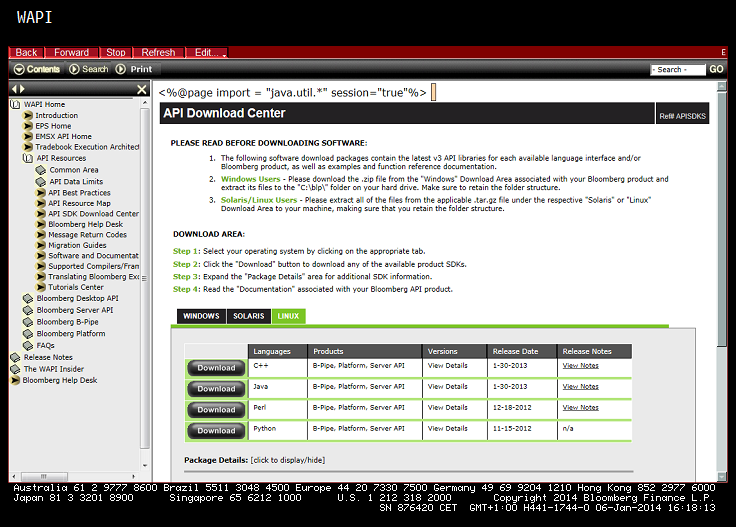Click View Details for Python row
Screen dimensions: 736x527
pos(447,428)
